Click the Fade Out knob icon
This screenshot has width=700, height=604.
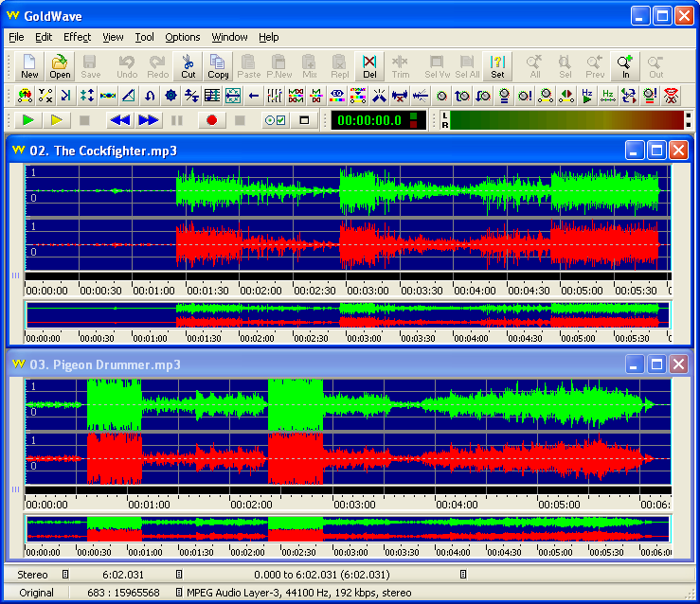(x=483, y=96)
